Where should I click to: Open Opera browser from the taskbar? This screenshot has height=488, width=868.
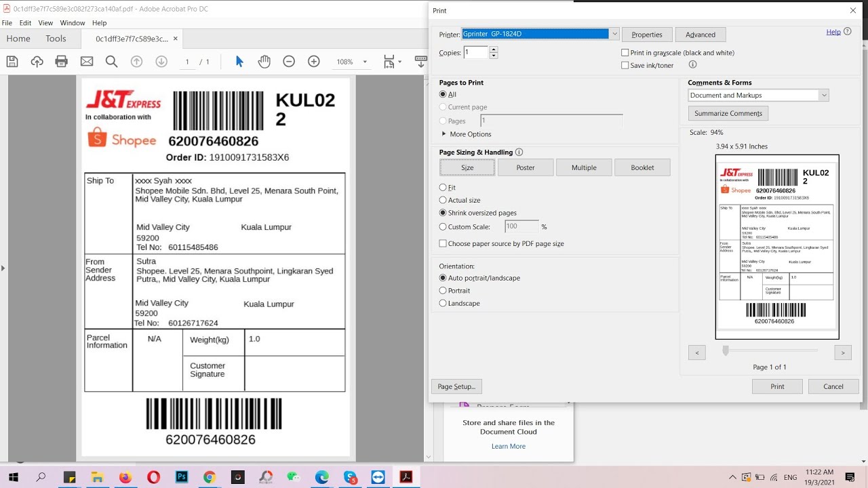(153, 477)
